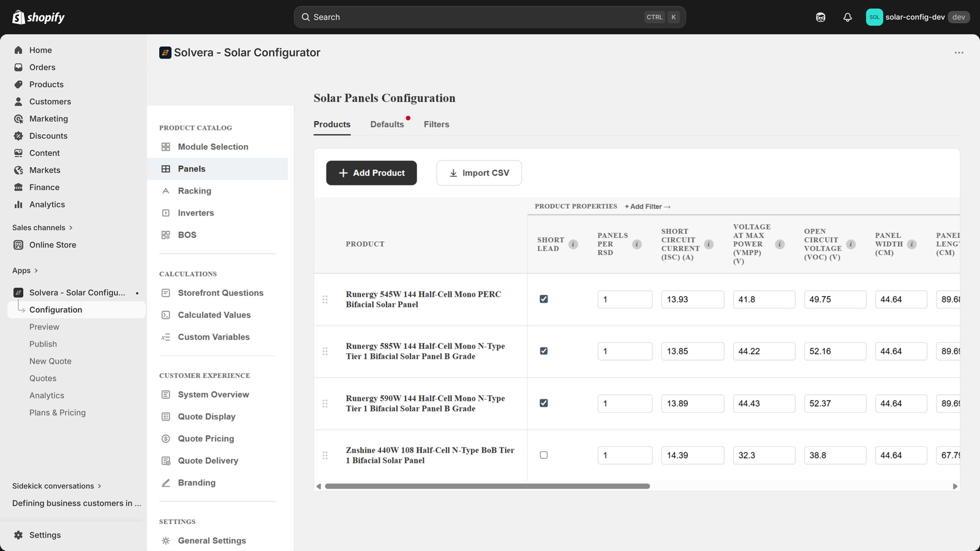Image resolution: width=980 pixels, height=551 pixels.
Task: Click the Online Store icon
Action: [18, 245]
